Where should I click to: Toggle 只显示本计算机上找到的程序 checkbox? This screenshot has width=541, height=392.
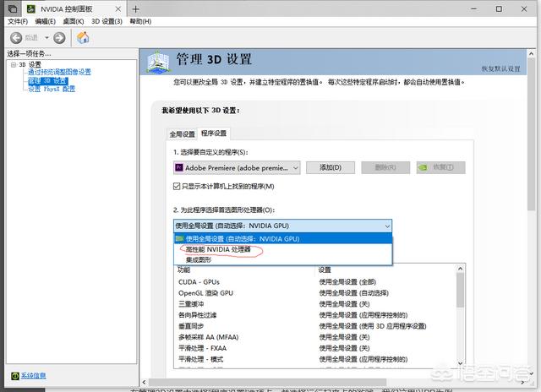[x=177, y=187]
